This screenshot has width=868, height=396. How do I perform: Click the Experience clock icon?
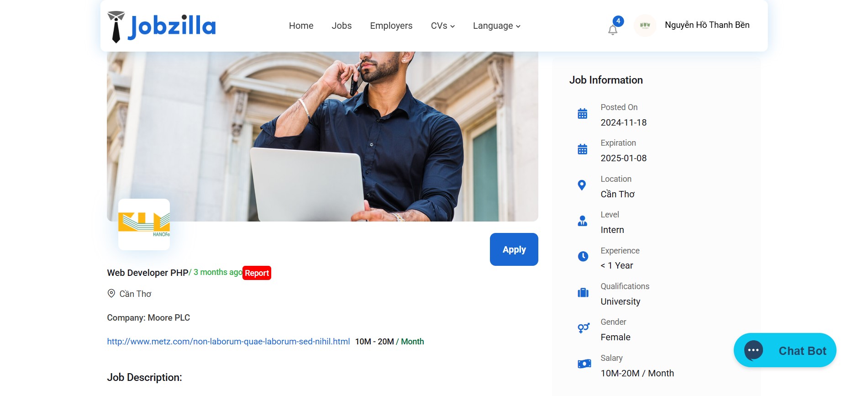coord(583,256)
